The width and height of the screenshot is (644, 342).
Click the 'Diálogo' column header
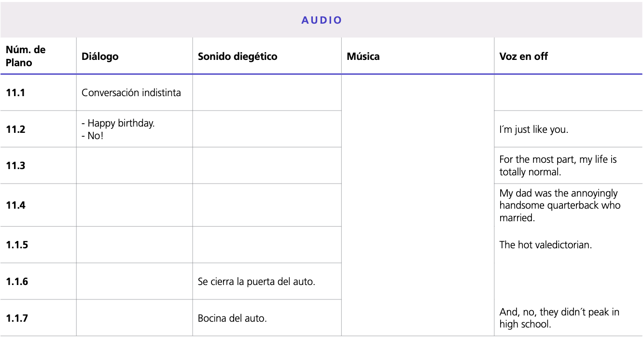click(x=100, y=57)
